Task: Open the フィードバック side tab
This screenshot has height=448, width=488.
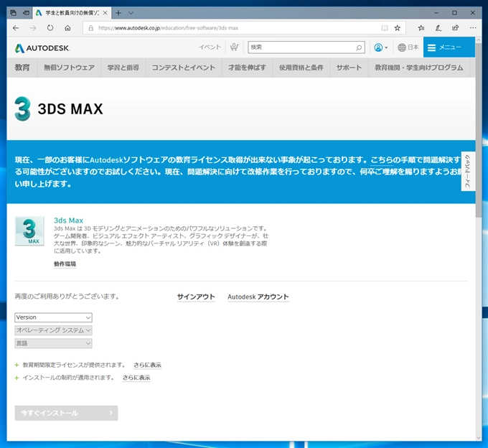Action: pyautogui.click(x=468, y=172)
